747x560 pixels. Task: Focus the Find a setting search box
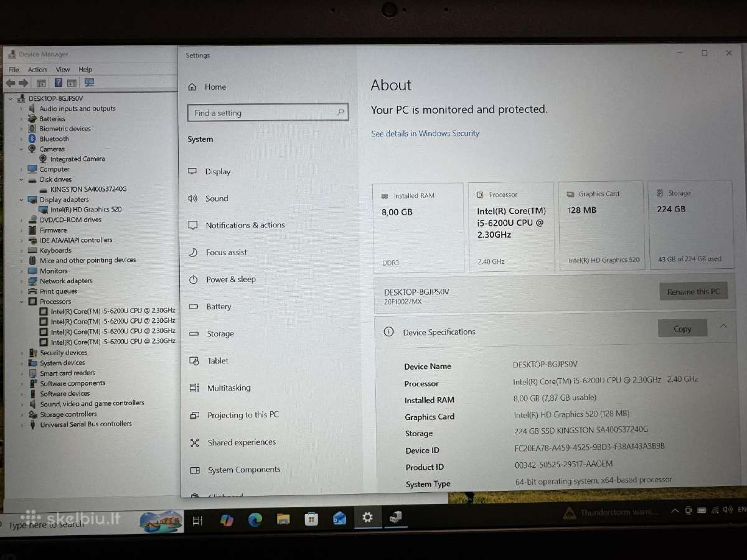(x=268, y=113)
